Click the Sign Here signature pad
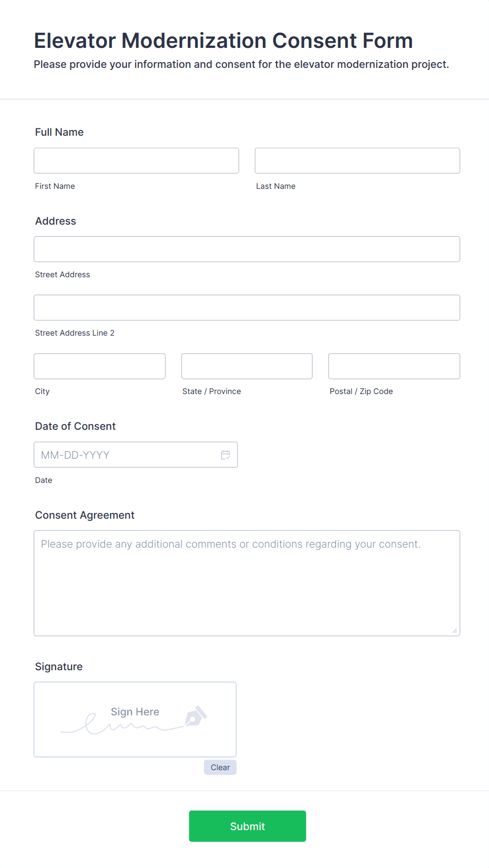This screenshot has height=868, width=489. pyautogui.click(x=135, y=720)
